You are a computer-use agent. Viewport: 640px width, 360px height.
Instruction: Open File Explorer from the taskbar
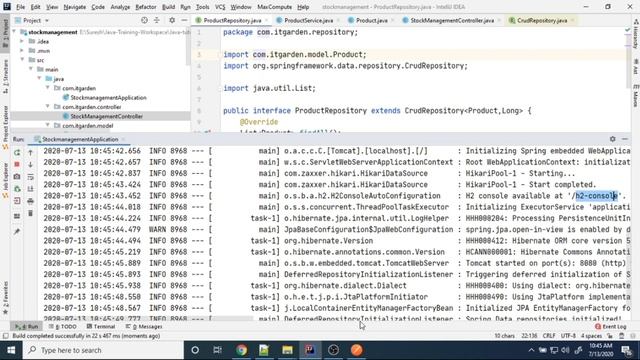click(x=287, y=350)
